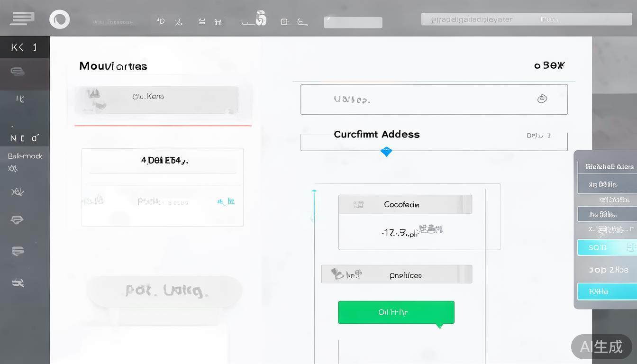Image resolution: width=637 pixels, height=364 pixels.
Task: Click the bar chart icon in the top toolbar
Action: 218,21
